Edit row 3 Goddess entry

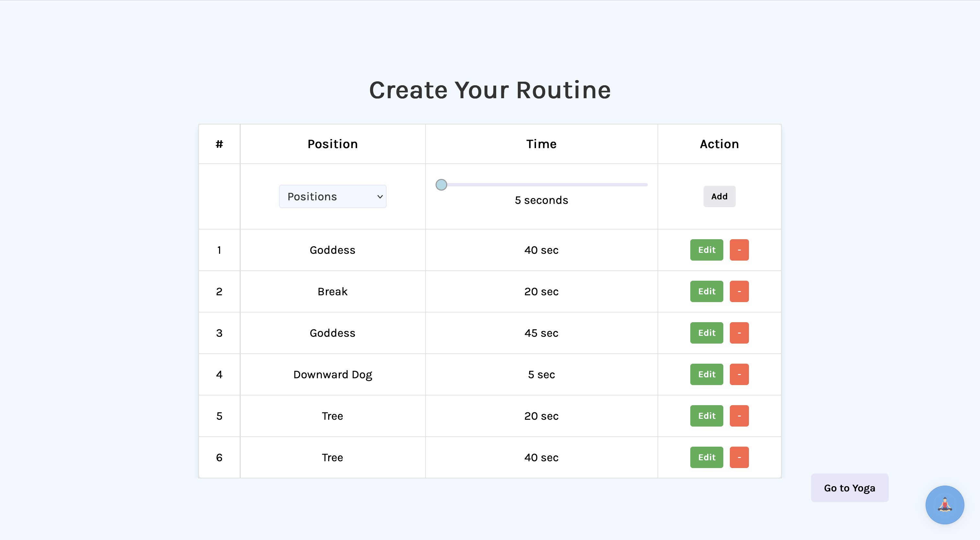coord(706,333)
